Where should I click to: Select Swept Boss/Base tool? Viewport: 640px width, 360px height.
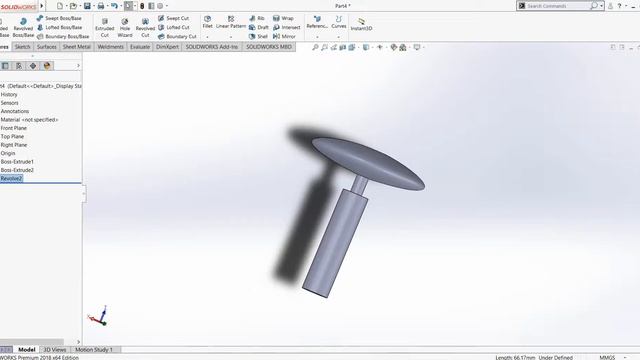59,18
